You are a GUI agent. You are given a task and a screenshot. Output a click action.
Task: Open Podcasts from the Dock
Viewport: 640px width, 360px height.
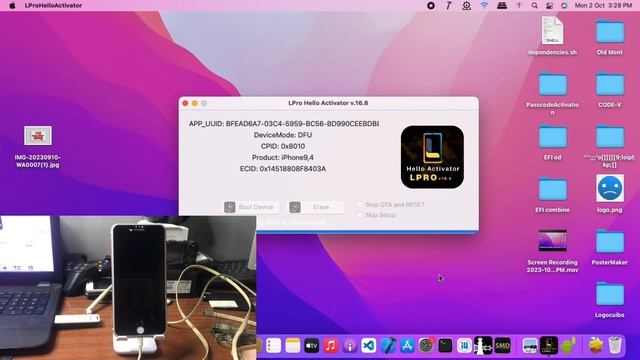click(350, 346)
